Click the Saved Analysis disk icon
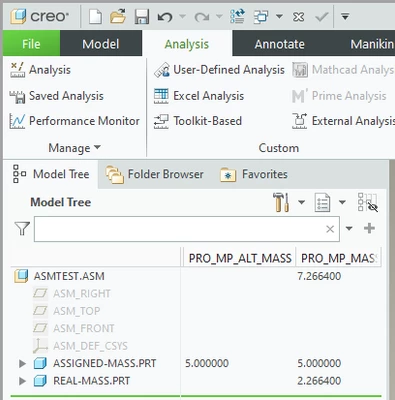The width and height of the screenshot is (395, 400). 17,97
